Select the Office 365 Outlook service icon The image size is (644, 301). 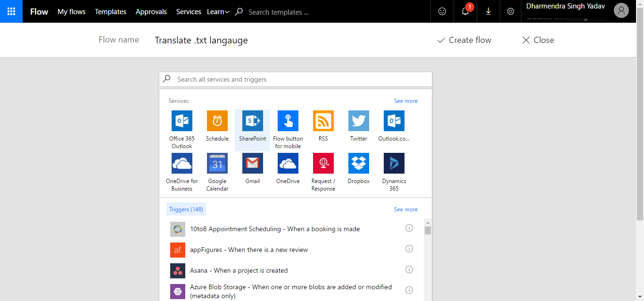182,121
